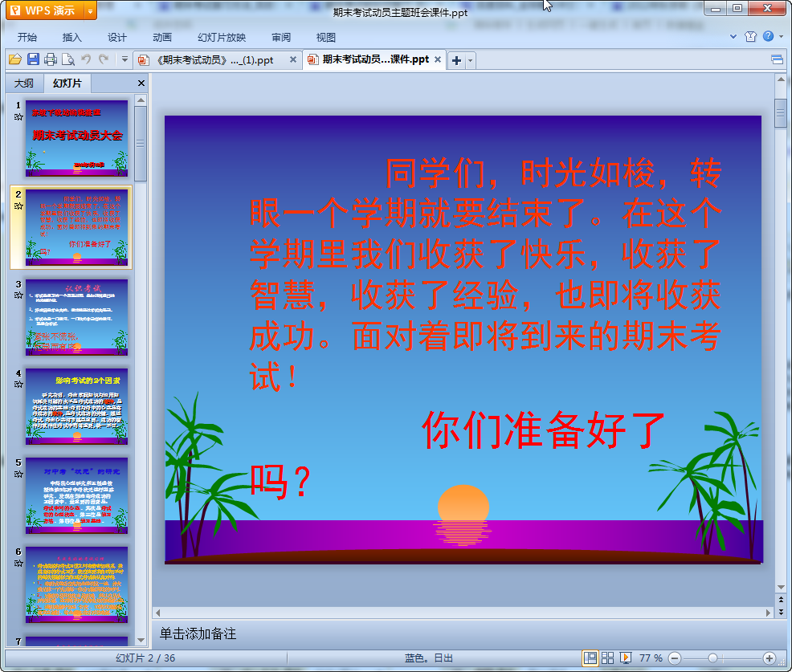
Task: Open the 开始 ribbon tab
Action: click(x=27, y=38)
